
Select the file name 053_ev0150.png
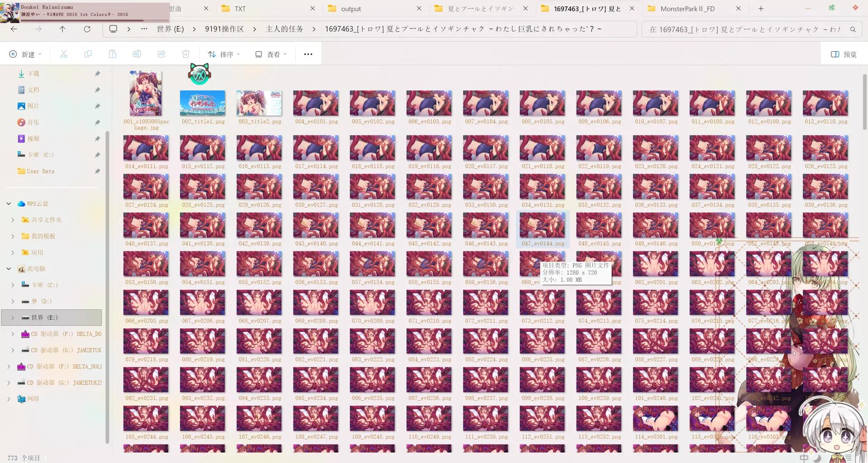point(146,283)
